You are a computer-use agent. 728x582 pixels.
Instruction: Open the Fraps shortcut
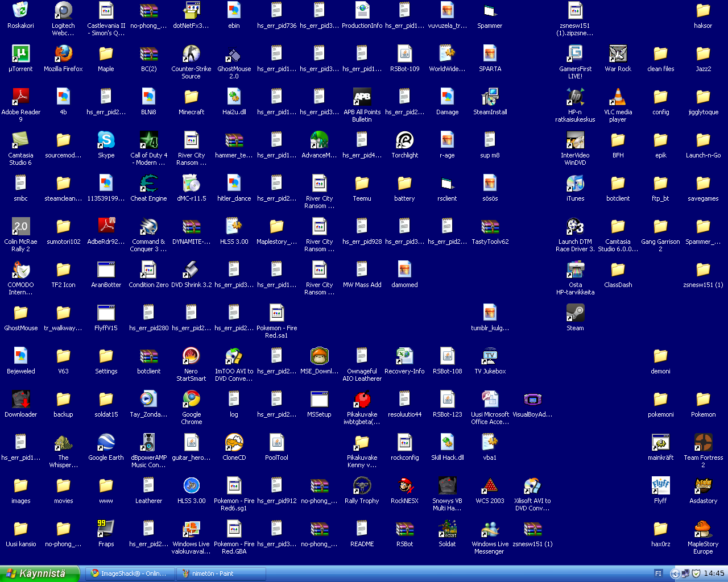pyautogui.click(x=106, y=529)
